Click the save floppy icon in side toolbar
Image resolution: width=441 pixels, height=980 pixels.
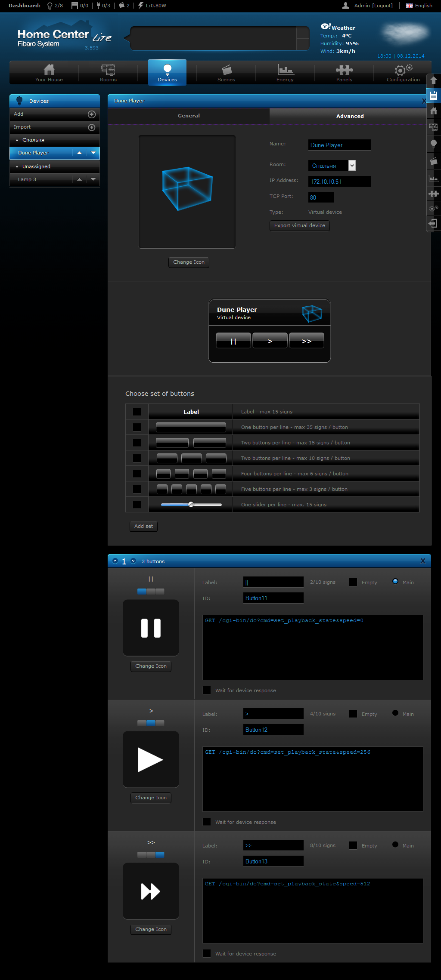[434, 96]
